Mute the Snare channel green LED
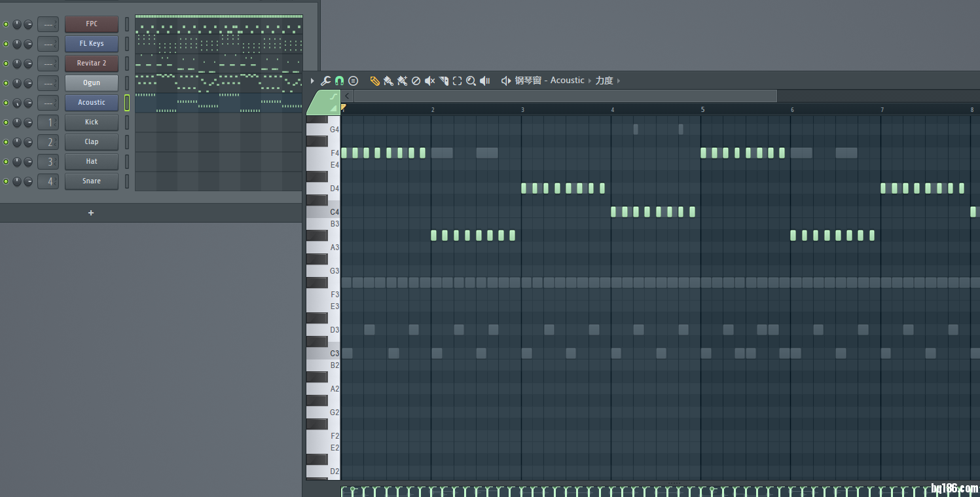This screenshot has height=497, width=980. pyautogui.click(x=6, y=181)
